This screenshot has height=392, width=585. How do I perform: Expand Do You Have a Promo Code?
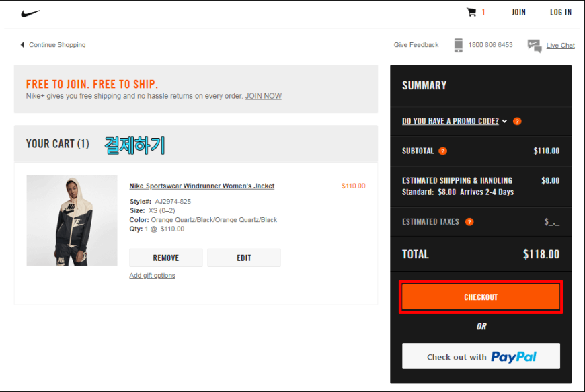coord(451,121)
